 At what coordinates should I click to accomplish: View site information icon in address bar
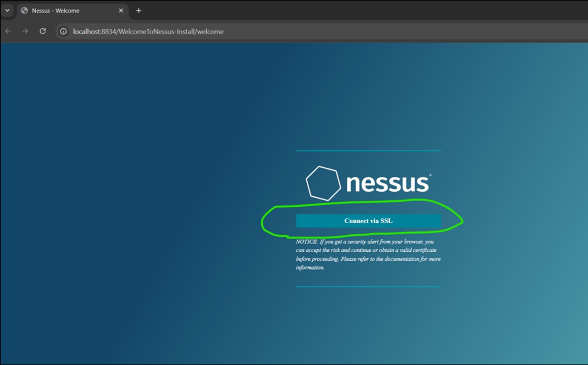tap(64, 32)
